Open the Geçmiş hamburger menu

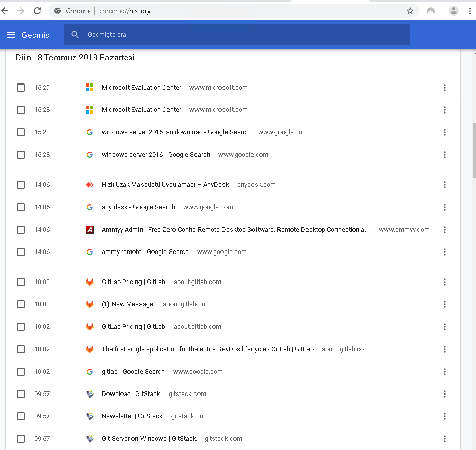pyautogui.click(x=11, y=35)
